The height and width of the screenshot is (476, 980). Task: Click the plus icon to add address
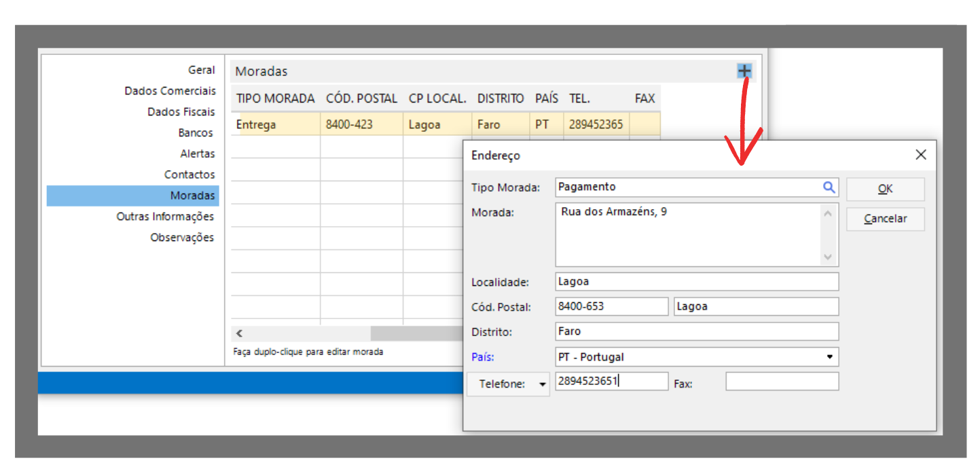click(744, 71)
